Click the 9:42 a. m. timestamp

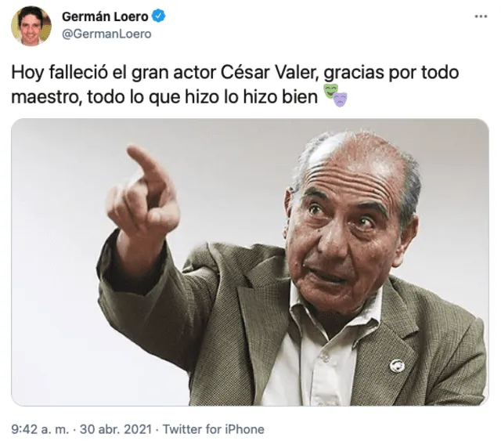pos(40,429)
